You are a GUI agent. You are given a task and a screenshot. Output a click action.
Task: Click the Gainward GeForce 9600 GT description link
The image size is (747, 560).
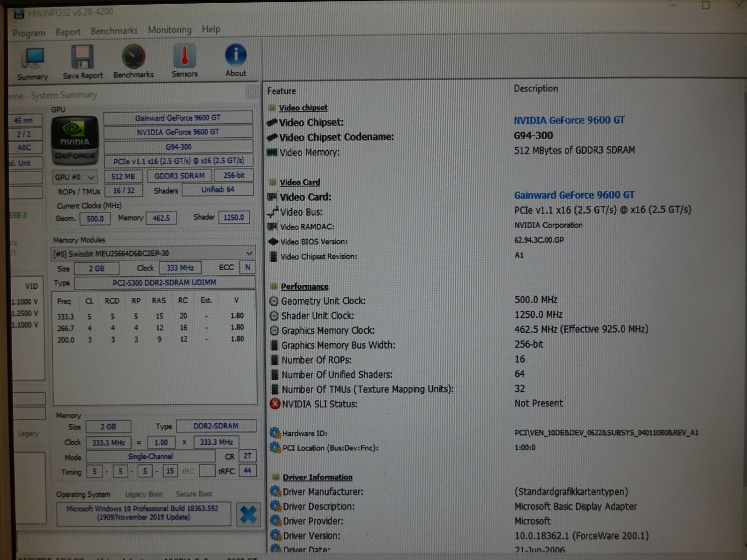point(574,195)
